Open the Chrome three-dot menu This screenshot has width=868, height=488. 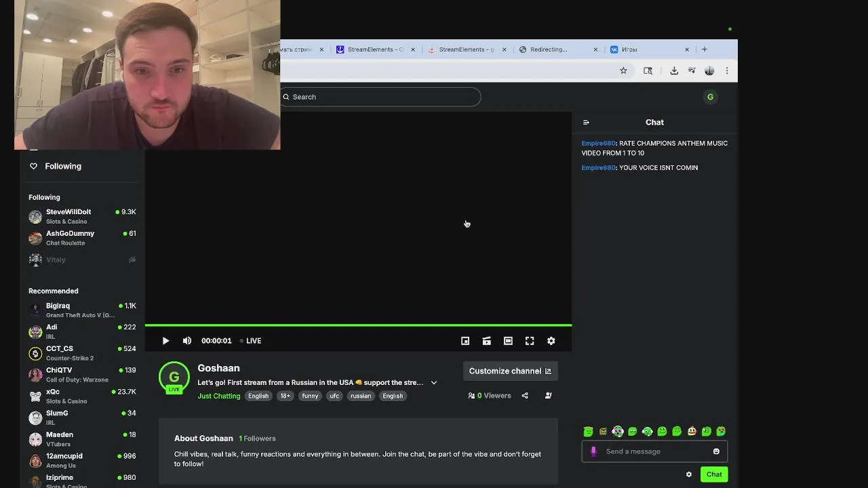pos(727,70)
